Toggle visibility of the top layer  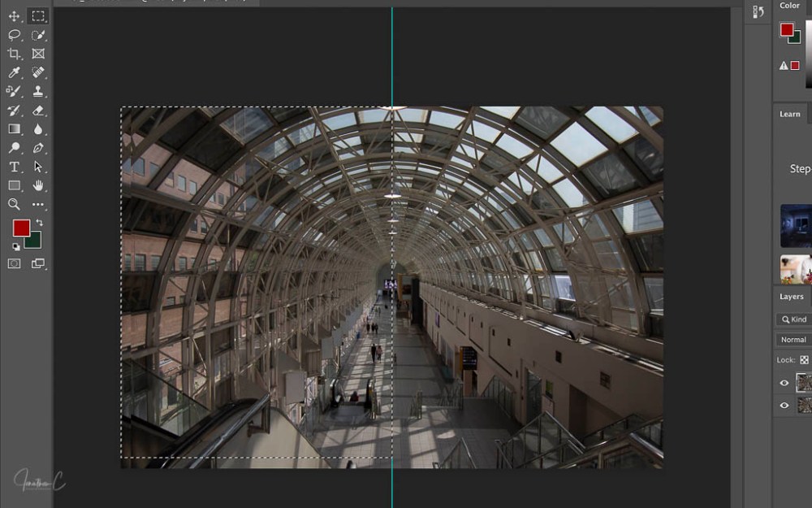[784, 383]
